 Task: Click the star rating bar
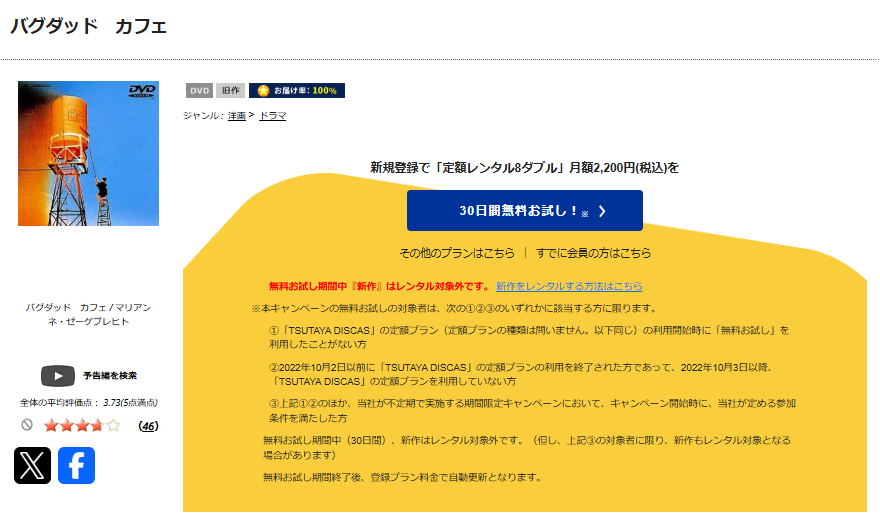[x=82, y=425]
